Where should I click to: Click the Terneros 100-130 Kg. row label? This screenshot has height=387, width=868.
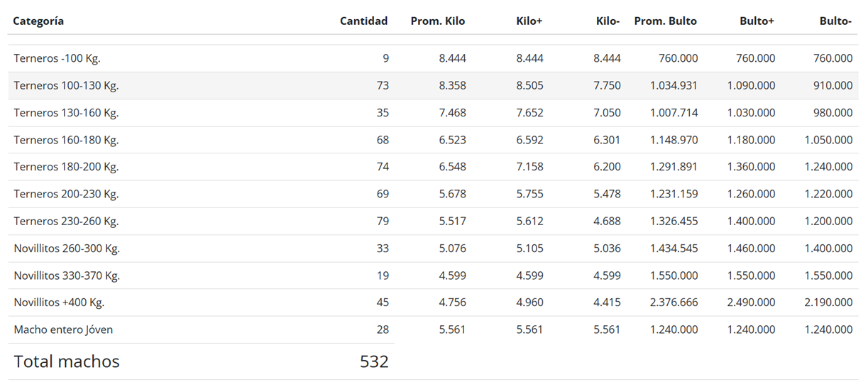point(66,86)
